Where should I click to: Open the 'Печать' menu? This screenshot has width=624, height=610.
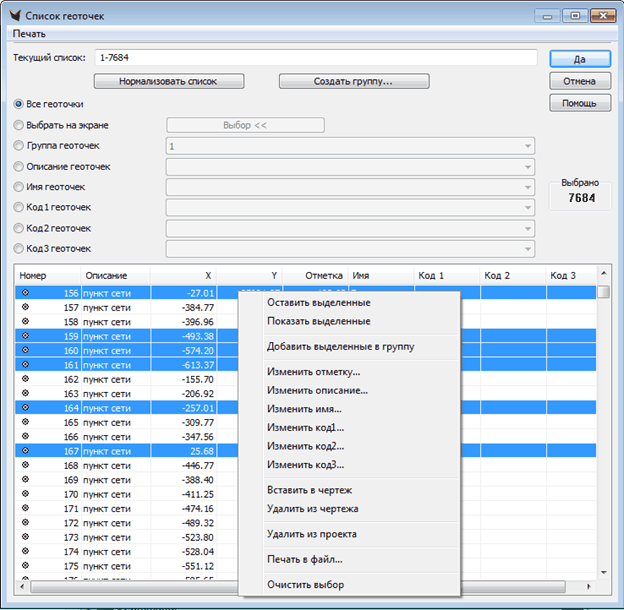click(x=29, y=34)
